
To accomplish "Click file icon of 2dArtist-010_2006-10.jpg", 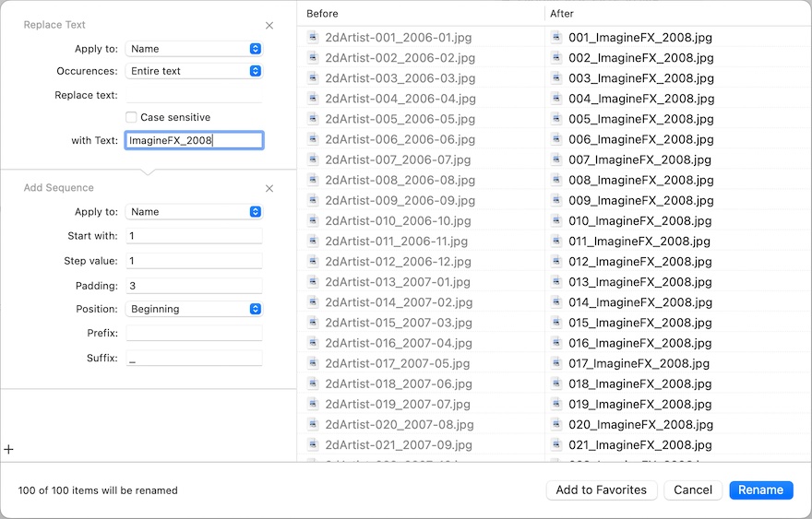I will point(313,220).
